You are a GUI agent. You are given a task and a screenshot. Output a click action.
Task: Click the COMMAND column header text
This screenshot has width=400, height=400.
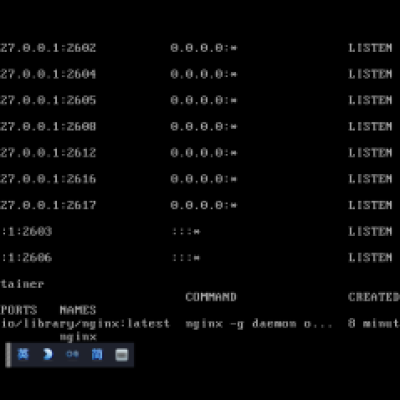pos(211,297)
